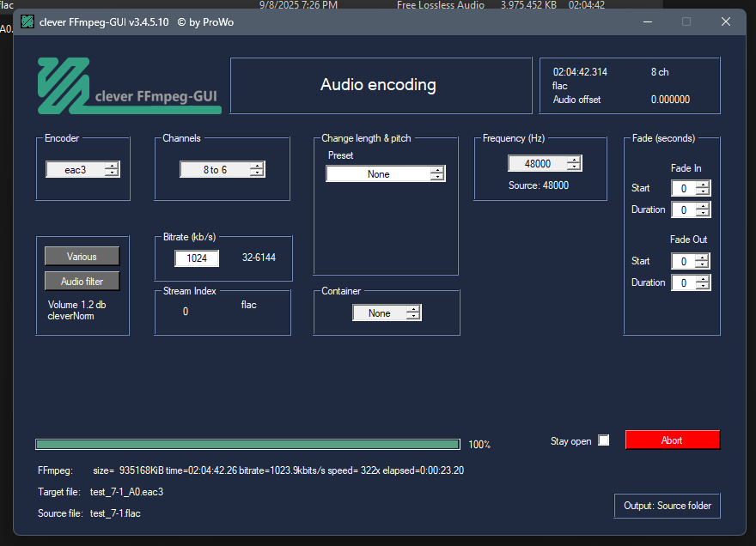Step Container selection down with arrow
This screenshot has width=756, height=546.
413,317
